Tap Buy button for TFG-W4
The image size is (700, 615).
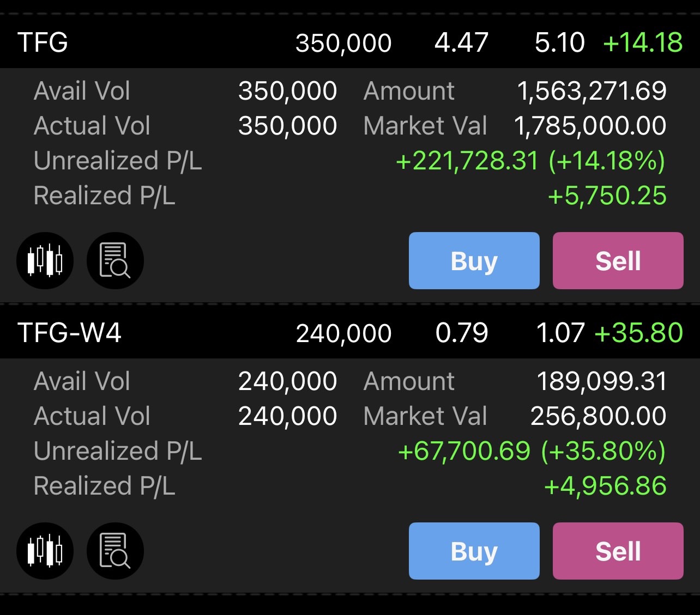coord(474,551)
